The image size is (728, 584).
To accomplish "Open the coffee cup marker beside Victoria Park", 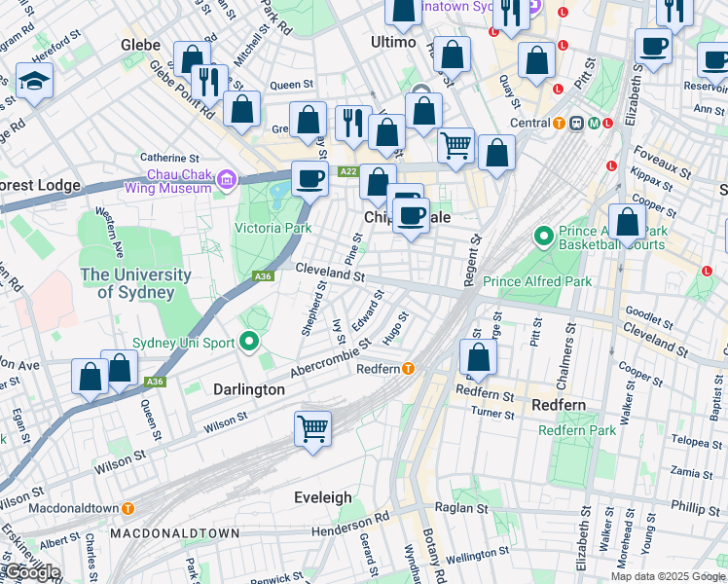I will point(310,180).
